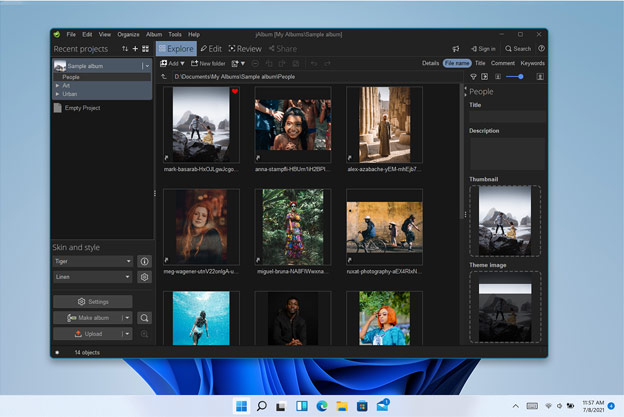Toggle the red heart on first photo
Image resolution: width=624 pixels, height=417 pixels.
pyautogui.click(x=235, y=92)
